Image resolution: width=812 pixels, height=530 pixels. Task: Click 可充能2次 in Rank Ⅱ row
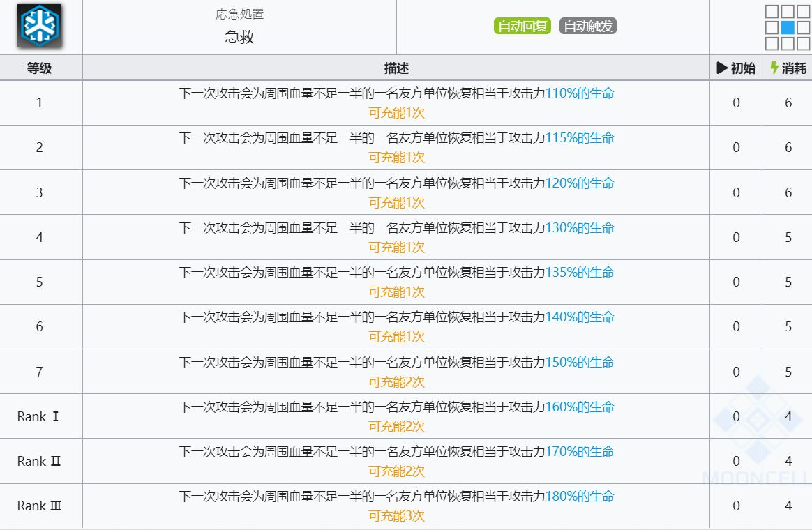coord(396,471)
